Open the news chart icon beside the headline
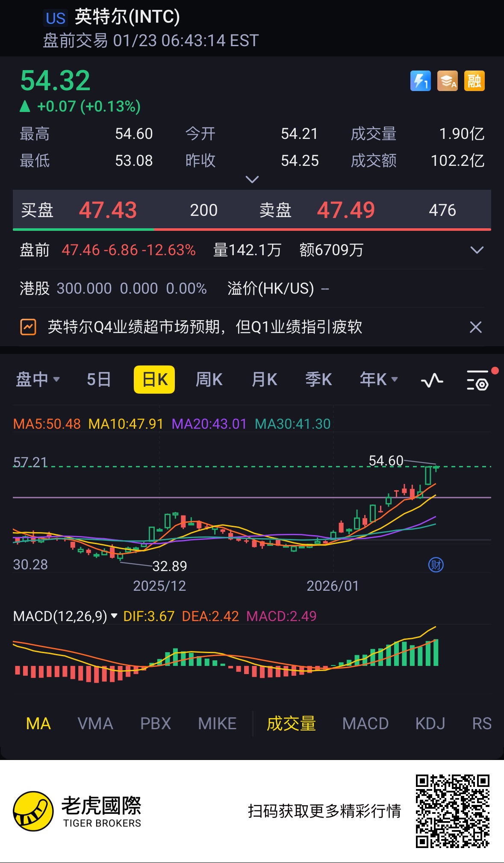 tap(28, 327)
